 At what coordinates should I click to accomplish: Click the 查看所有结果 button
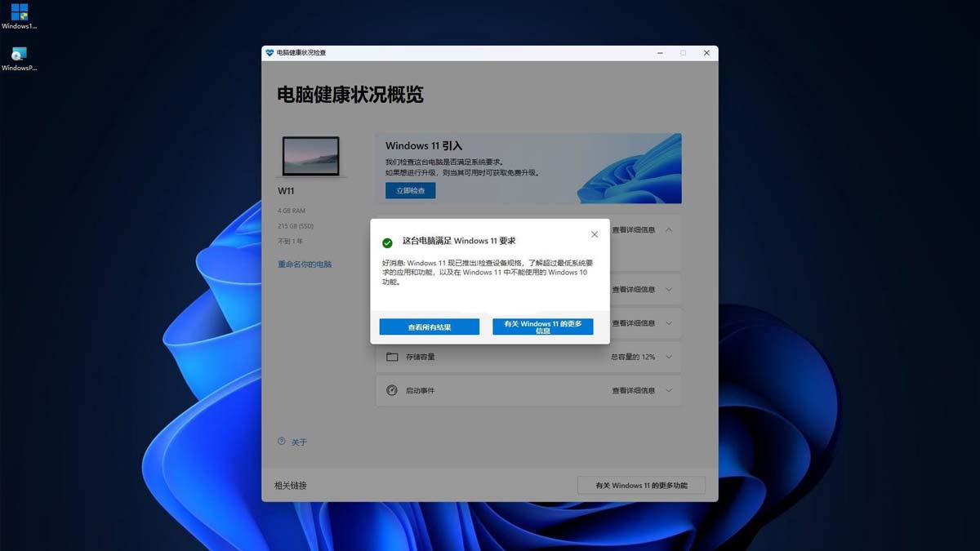tap(430, 327)
